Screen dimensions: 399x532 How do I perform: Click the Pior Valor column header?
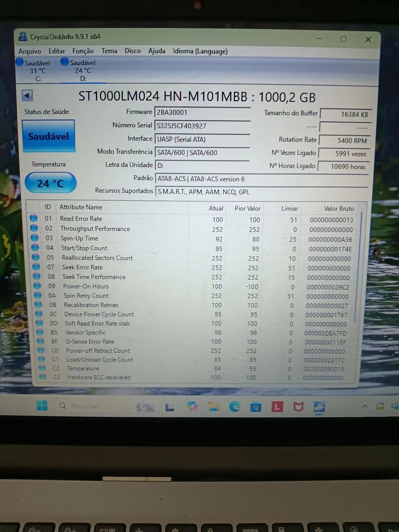click(x=247, y=208)
